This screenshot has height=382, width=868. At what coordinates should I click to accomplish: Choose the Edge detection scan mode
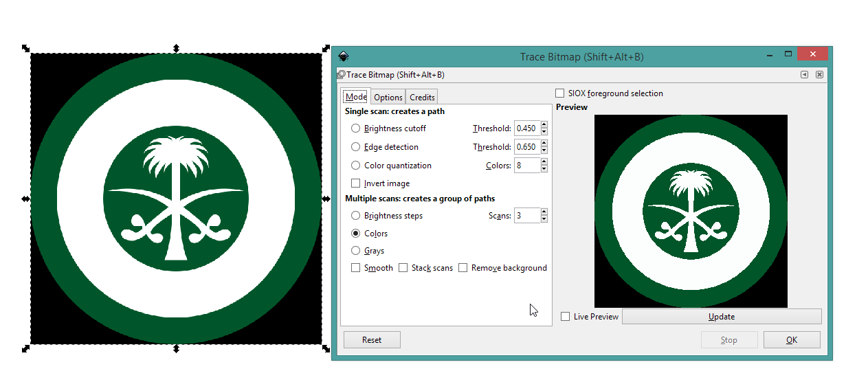point(355,147)
